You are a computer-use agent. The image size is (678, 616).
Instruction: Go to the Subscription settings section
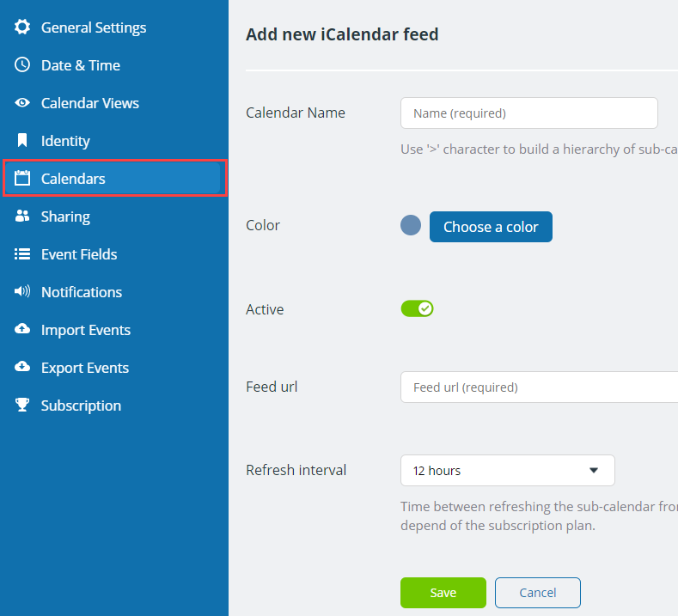[81, 406]
